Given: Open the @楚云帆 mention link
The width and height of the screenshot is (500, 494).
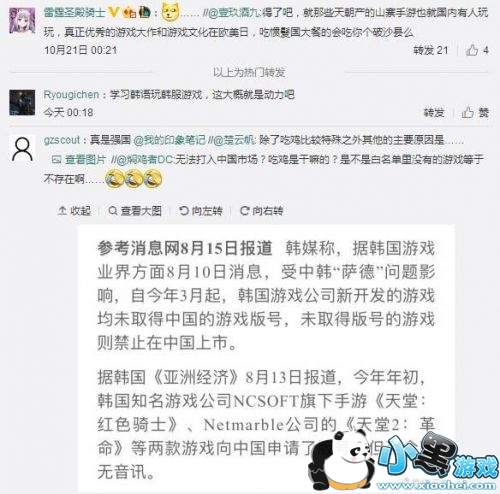Looking at the screenshot, I should [x=233, y=140].
